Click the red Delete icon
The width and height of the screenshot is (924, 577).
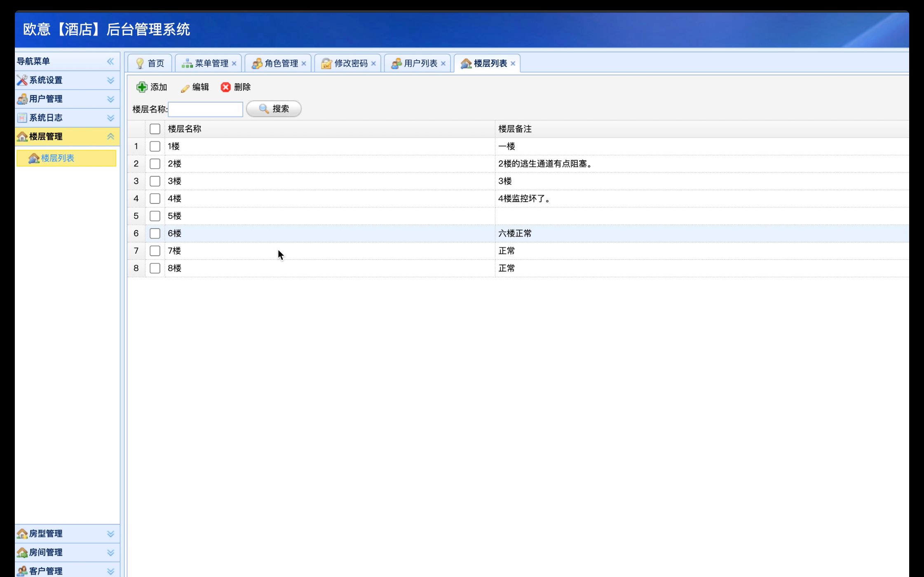pyautogui.click(x=225, y=87)
